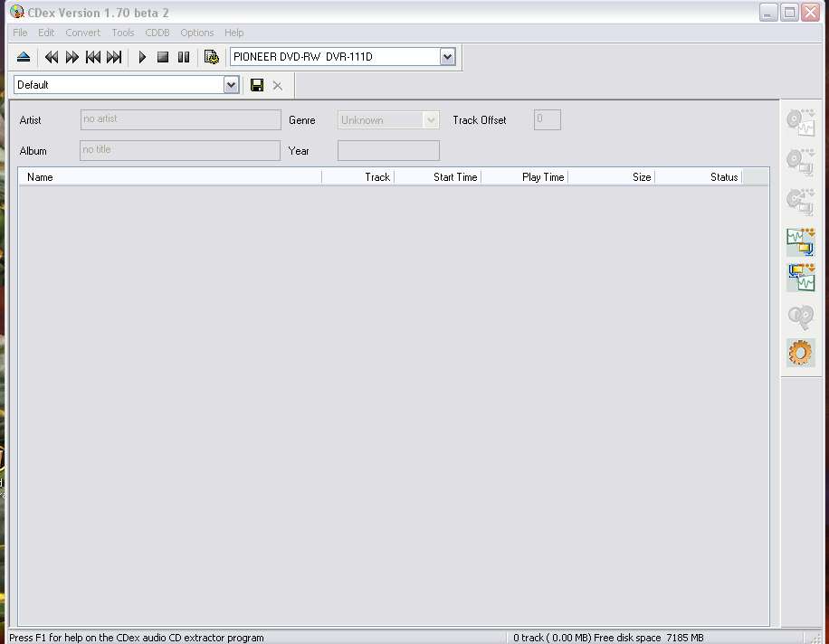The height and width of the screenshot is (644, 829).
Task: Open the CDDB menu
Action: (157, 33)
